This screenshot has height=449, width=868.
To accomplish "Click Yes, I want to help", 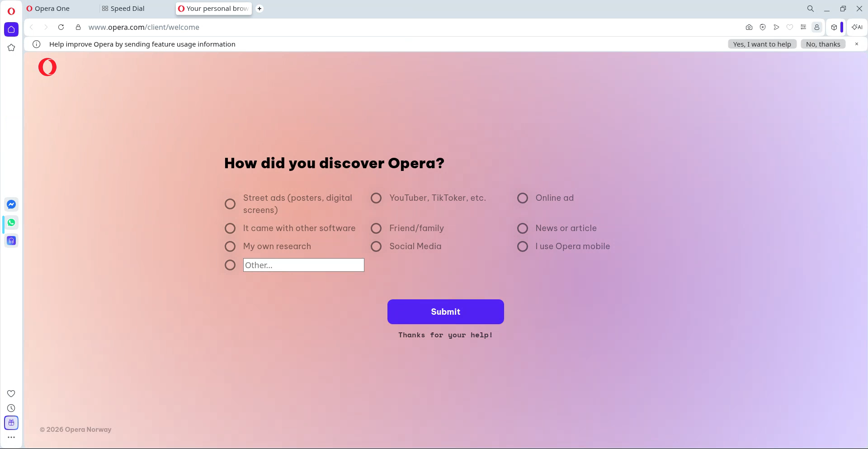I will pyautogui.click(x=762, y=44).
